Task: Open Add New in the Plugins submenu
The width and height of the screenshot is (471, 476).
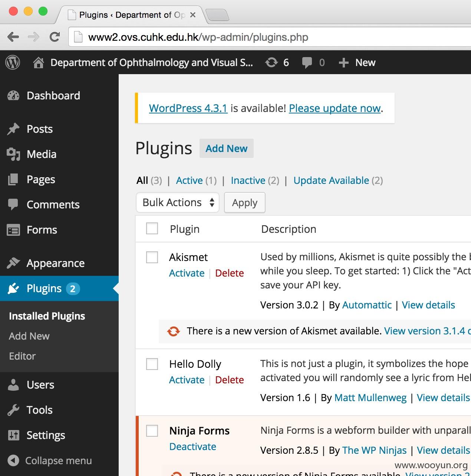Action: tap(29, 336)
